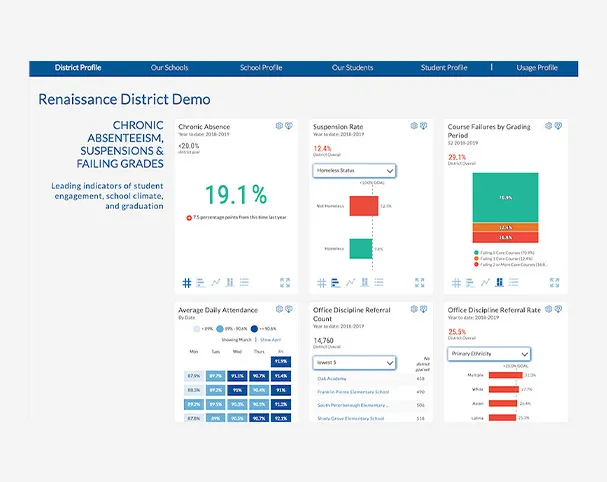
Task: Click the green Homeless bar
Action: click(x=361, y=249)
